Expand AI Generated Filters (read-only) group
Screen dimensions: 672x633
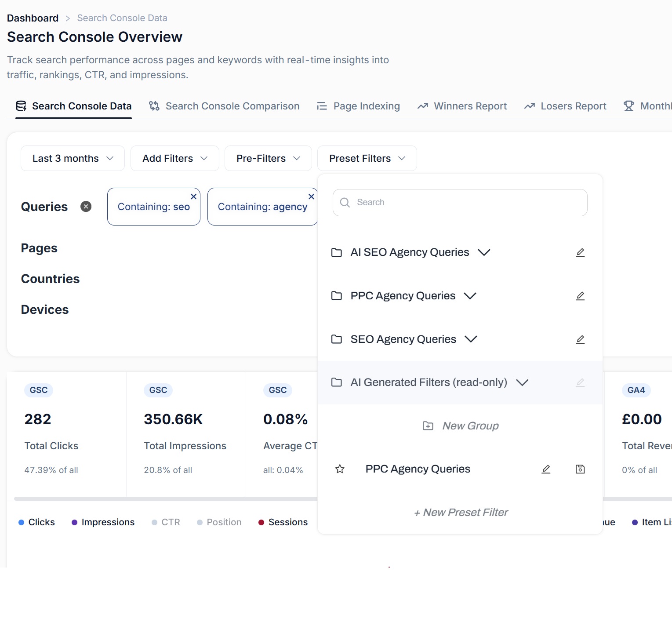(x=522, y=382)
